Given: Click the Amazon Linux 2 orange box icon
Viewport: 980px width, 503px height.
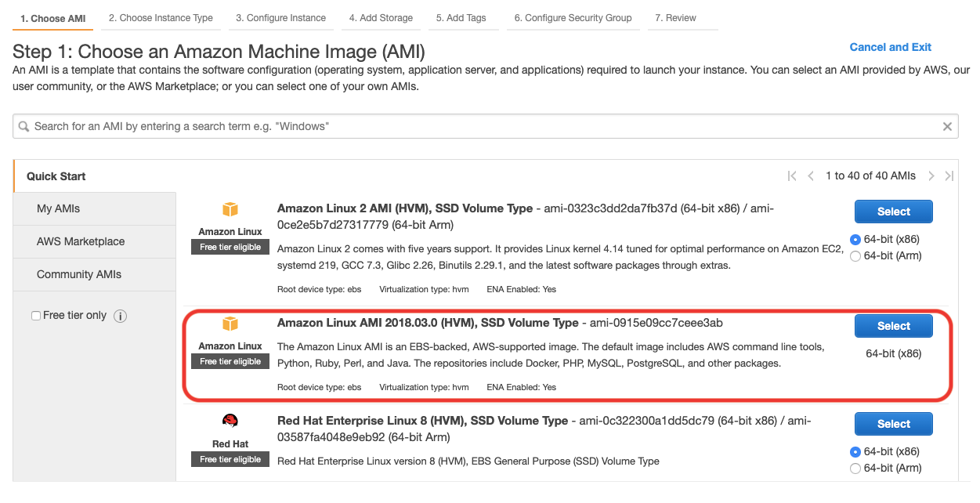Looking at the screenshot, I should pyautogui.click(x=230, y=210).
